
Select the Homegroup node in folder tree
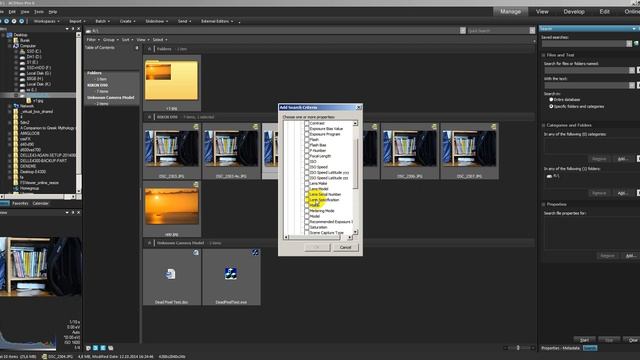click(x=29, y=189)
